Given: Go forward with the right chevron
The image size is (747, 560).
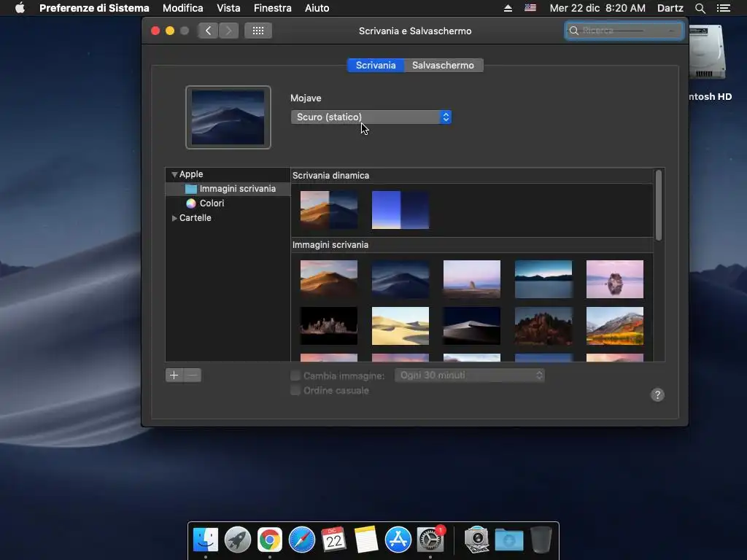Looking at the screenshot, I should [x=228, y=31].
